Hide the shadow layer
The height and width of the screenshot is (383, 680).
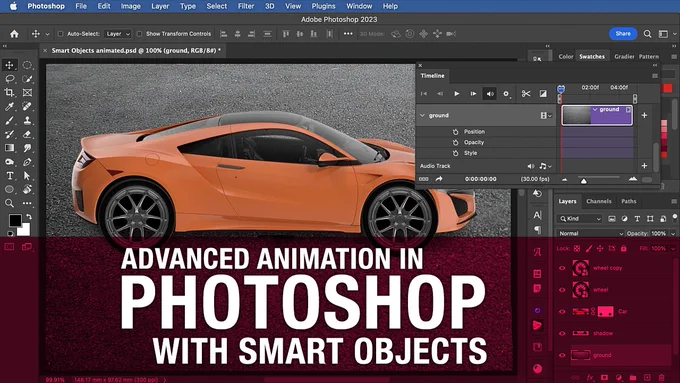(562, 333)
